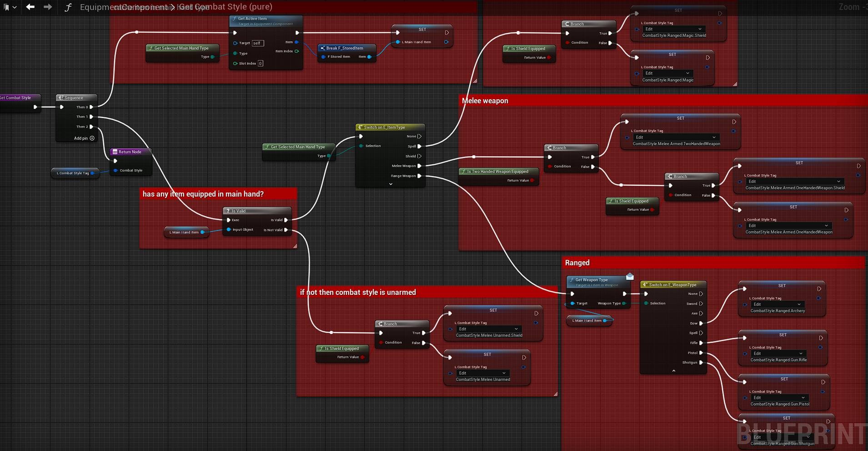The image size is (868, 451).
Task: Open the tag dropdown above CombatStyle.Ranged.Archery
Action: pyautogui.click(x=777, y=304)
